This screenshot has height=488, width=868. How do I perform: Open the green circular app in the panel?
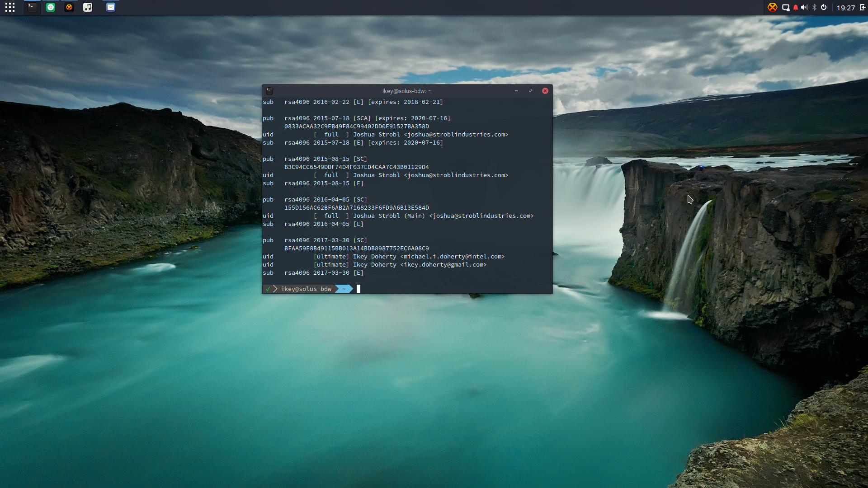[x=51, y=7]
